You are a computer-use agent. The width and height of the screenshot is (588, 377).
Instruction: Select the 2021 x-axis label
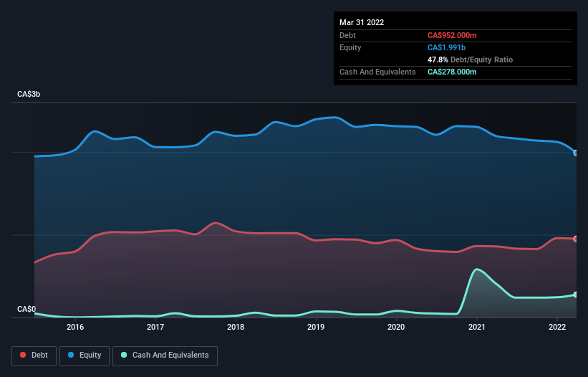476,327
